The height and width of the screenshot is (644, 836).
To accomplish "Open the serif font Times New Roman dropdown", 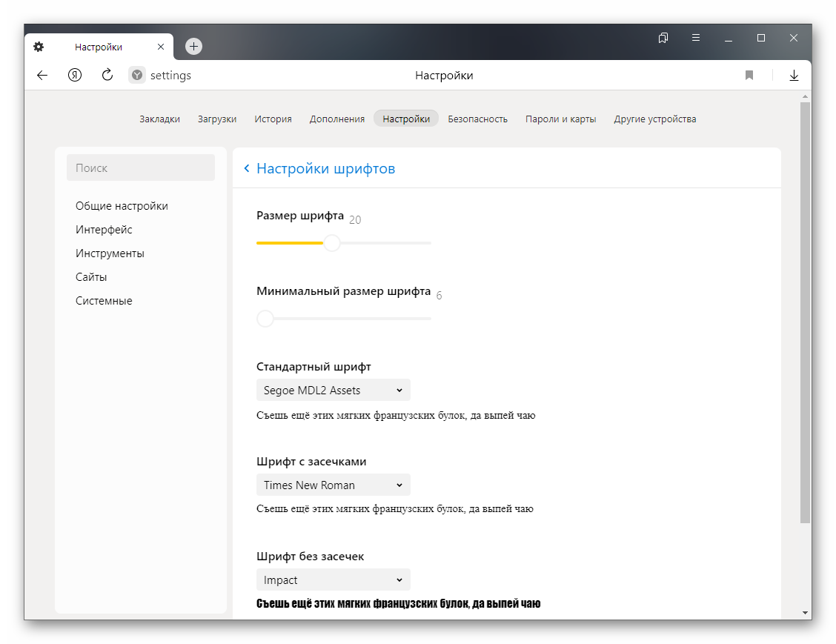I will point(333,485).
